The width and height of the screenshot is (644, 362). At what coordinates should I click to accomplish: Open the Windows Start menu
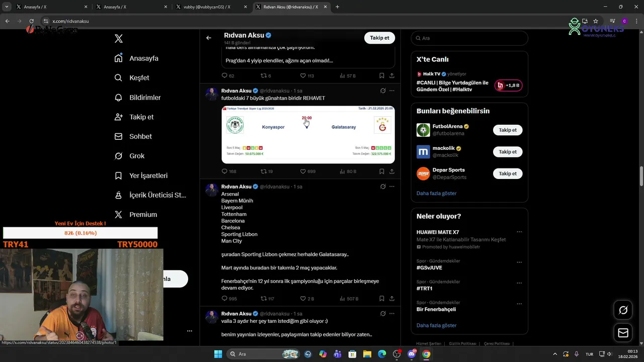pos(218,354)
